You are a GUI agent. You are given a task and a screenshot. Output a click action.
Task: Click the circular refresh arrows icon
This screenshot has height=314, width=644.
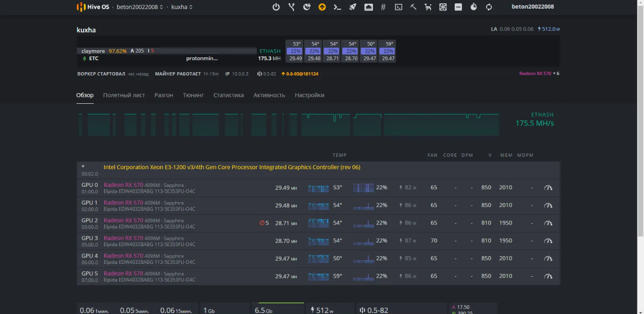(x=489, y=7)
